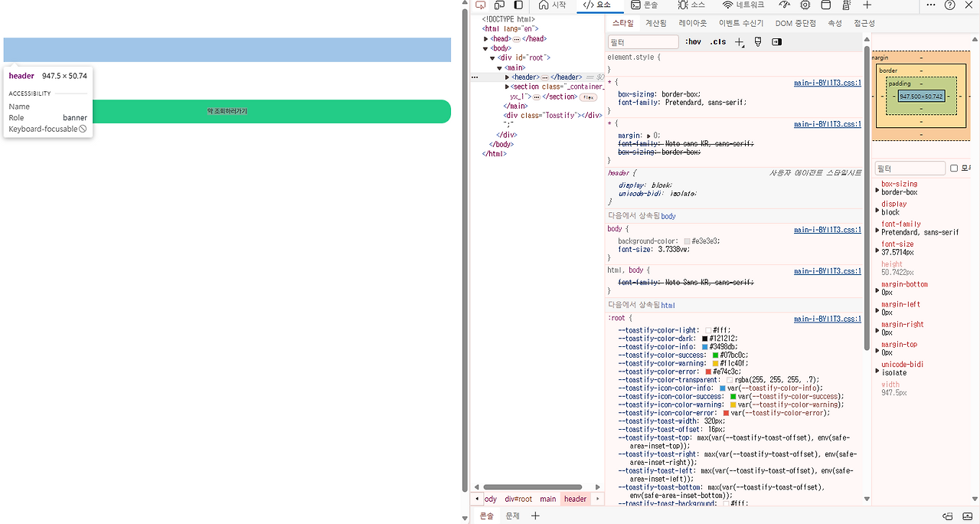Open the 계산됨 (Computed) sub-tab

click(656, 24)
